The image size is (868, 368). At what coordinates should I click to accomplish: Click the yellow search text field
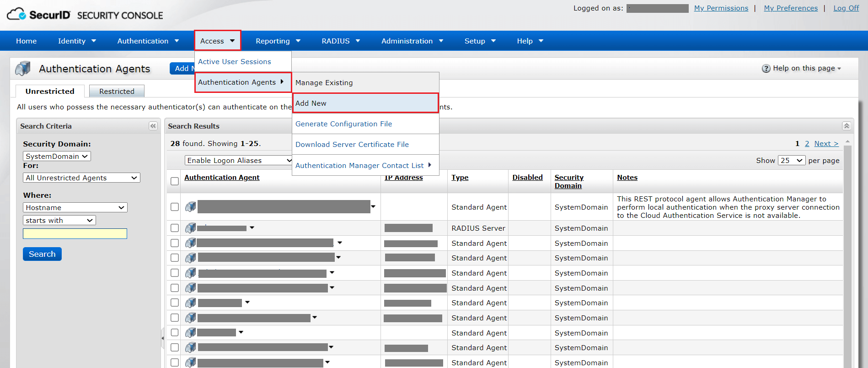75,234
